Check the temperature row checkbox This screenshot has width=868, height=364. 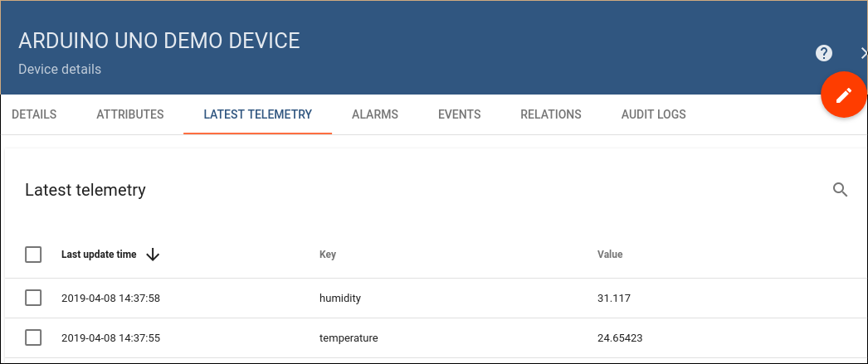pyautogui.click(x=33, y=337)
